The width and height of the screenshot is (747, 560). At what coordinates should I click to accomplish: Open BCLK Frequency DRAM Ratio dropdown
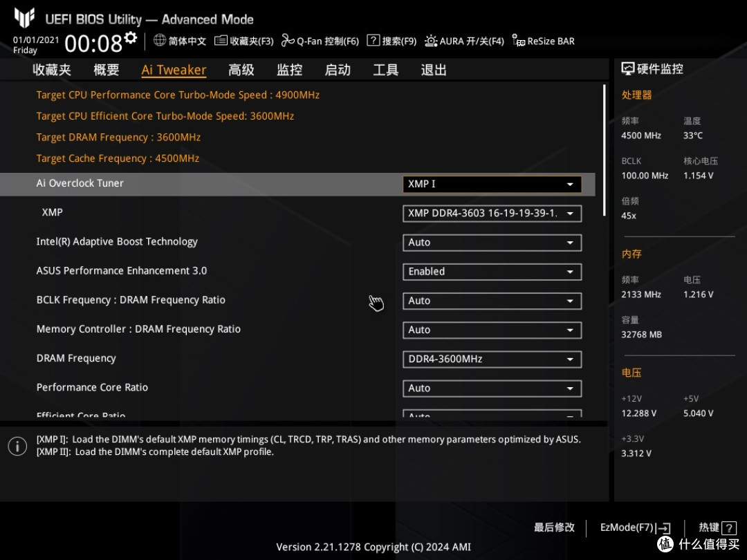click(x=492, y=301)
